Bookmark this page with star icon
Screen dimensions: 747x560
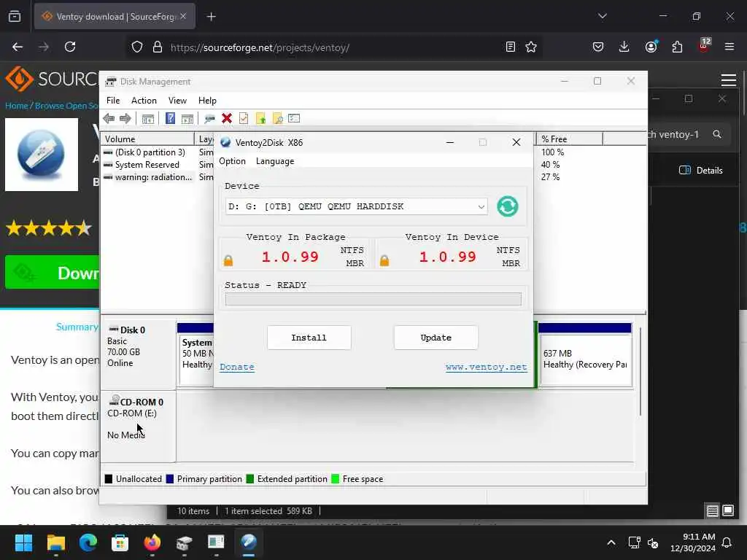click(531, 47)
